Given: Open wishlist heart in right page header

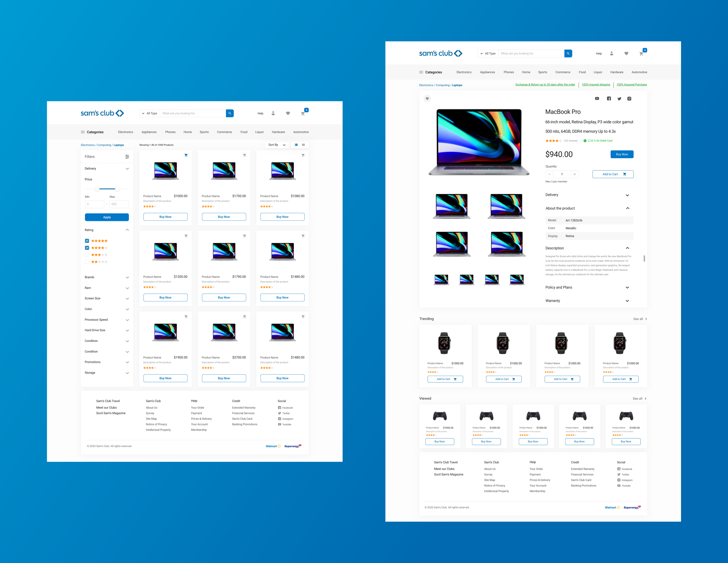Looking at the screenshot, I should (626, 53).
